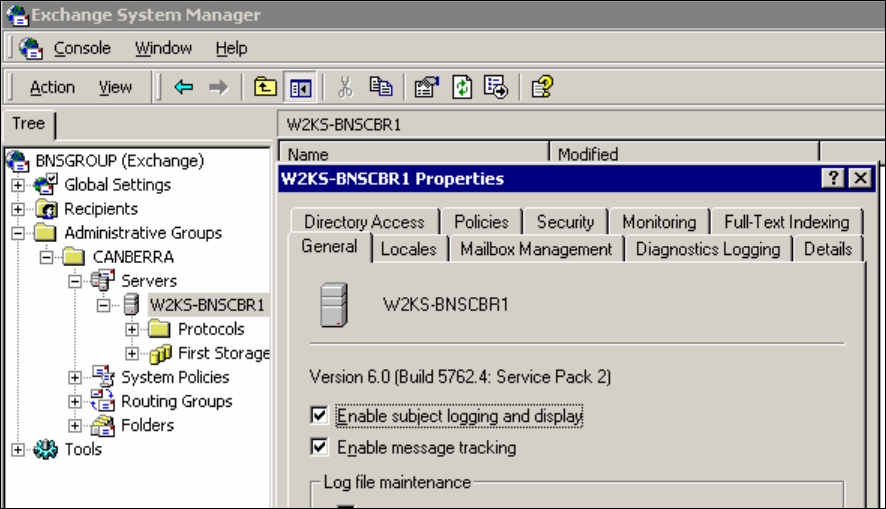Click the System Policies icon

(103, 376)
